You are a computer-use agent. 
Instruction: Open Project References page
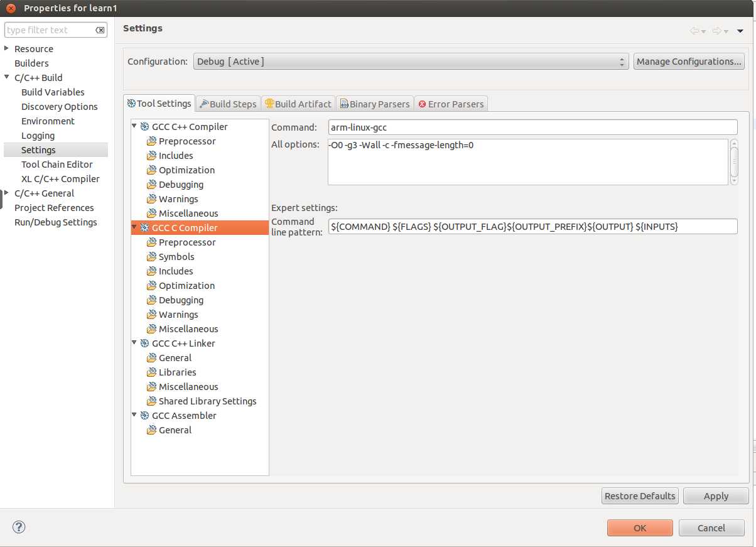tap(54, 208)
